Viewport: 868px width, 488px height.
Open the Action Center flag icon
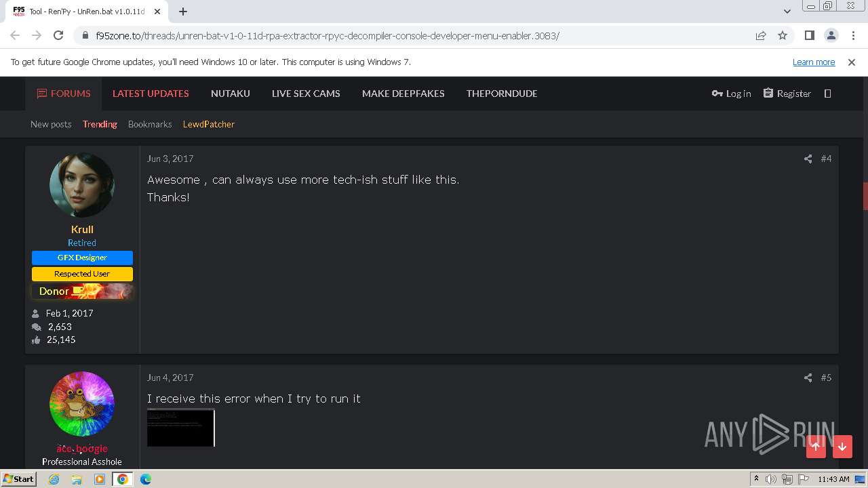tap(804, 479)
